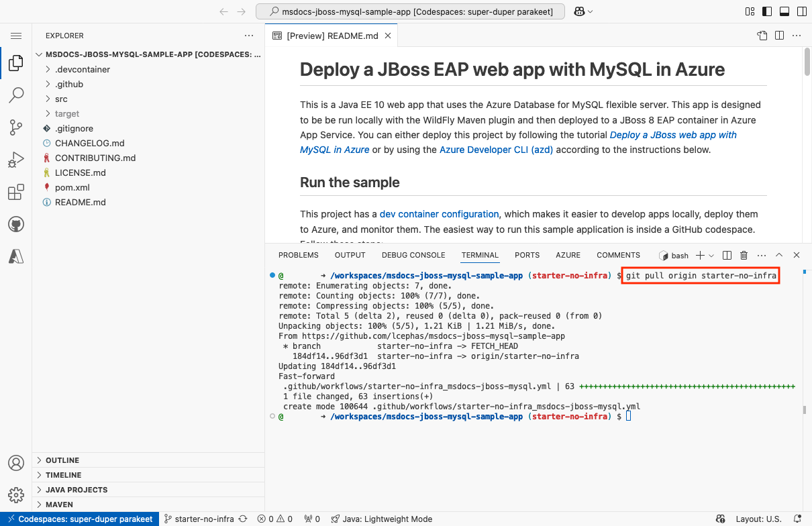Toggle the Secondary Side Bar visibility
812x526 pixels.
[x=801, y=11]
